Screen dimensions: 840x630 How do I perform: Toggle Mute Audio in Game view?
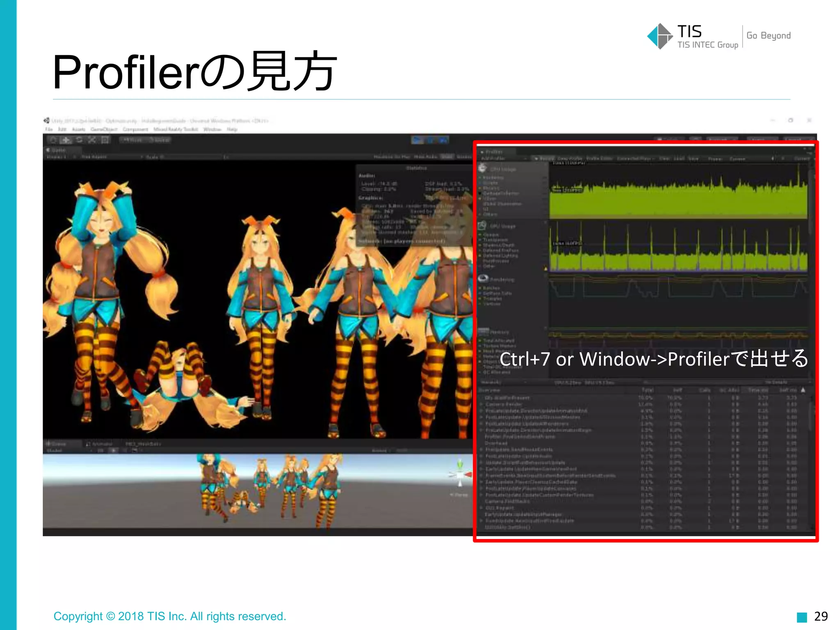[426, 157]
